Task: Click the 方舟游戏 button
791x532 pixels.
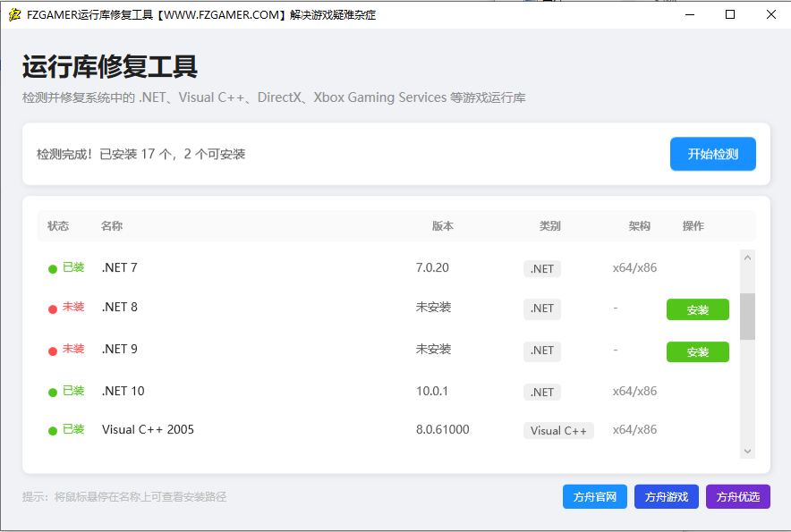Action: tap(666, 496)
